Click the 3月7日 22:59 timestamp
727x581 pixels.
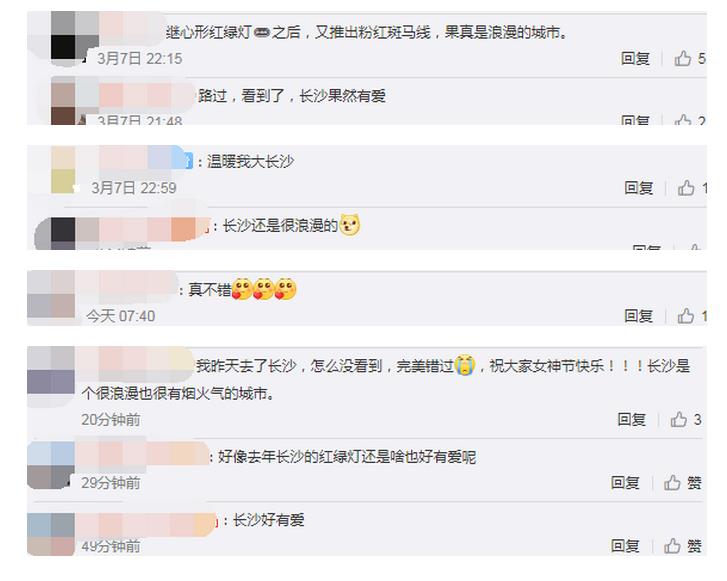(x=134, y=188)
